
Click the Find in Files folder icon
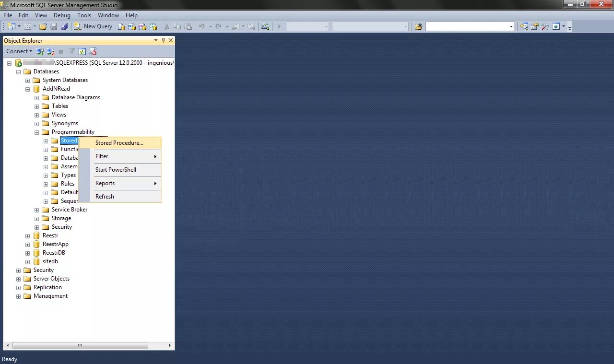418,26
